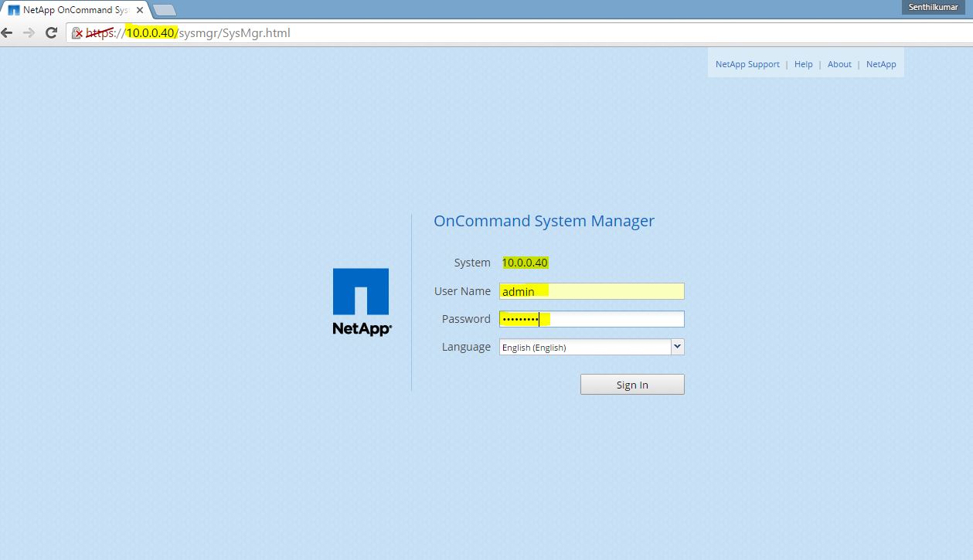Click the browser forward navigation arrow
Viewport: 973px width, 560px height.
[29, 32]
